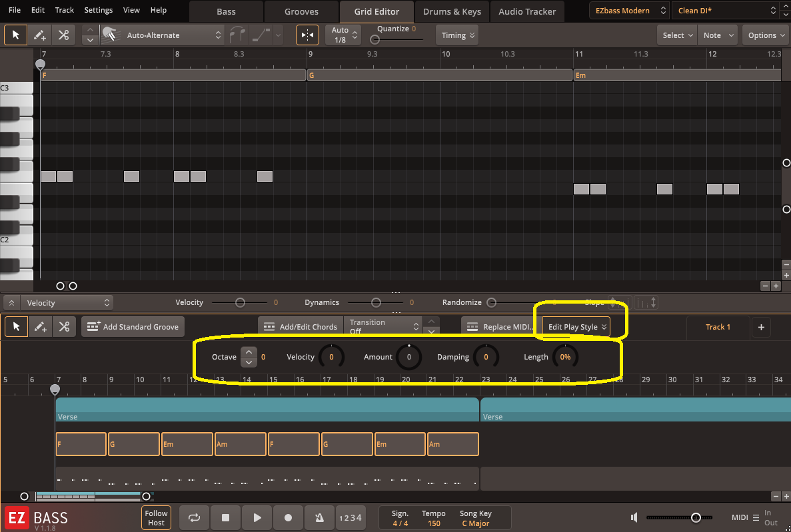Click the master volume slider handle
Viewport: 791px width, 532px height.
point(696,517)
